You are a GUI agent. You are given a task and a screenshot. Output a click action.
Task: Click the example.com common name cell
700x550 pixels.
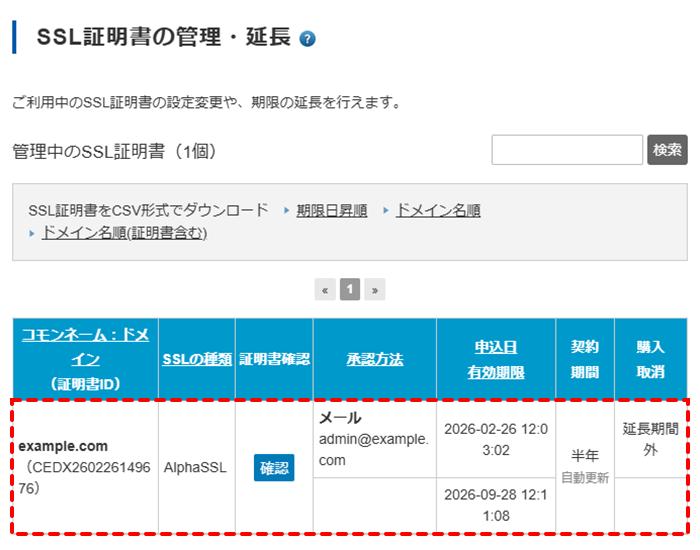[63, 446]
